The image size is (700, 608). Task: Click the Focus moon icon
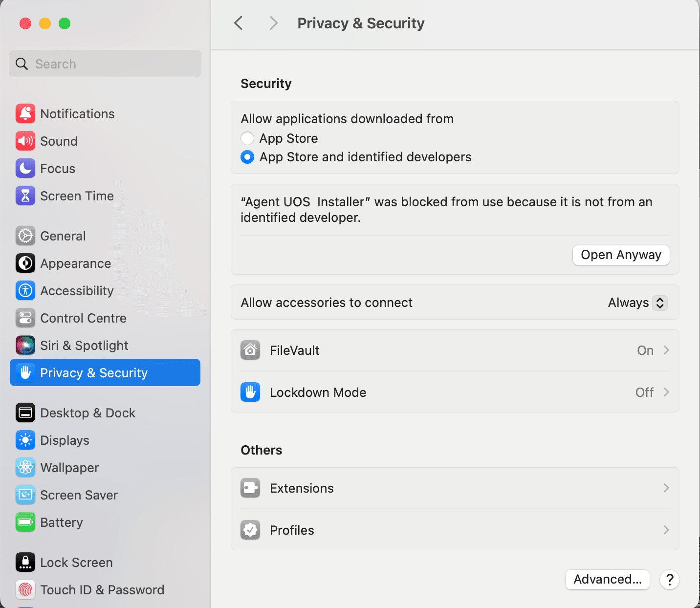tap(25, 168)
